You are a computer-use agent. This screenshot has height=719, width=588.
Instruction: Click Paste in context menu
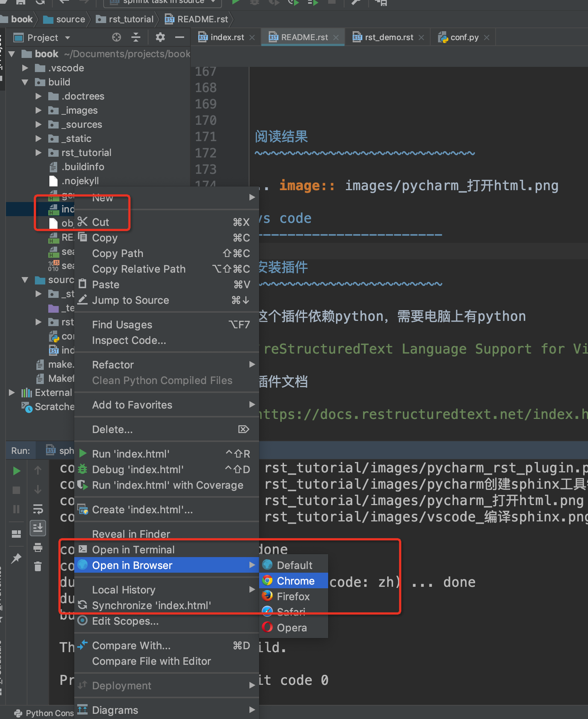166,284
